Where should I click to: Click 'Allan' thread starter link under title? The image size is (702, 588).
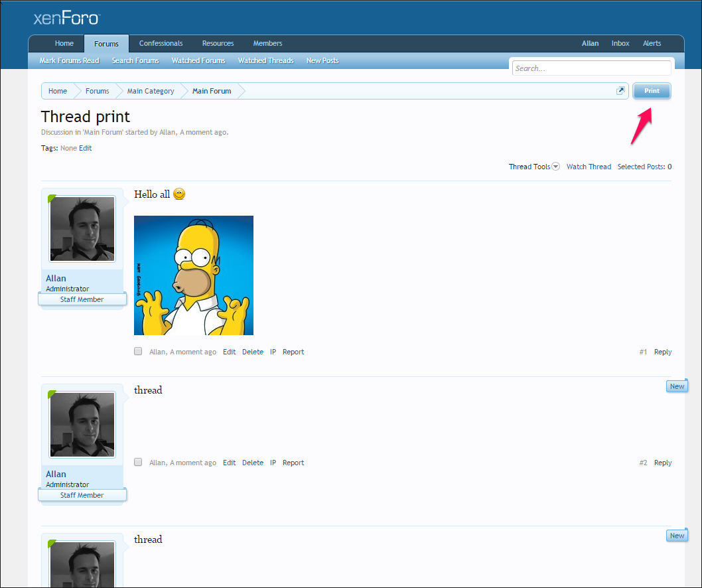click(167, 132)
